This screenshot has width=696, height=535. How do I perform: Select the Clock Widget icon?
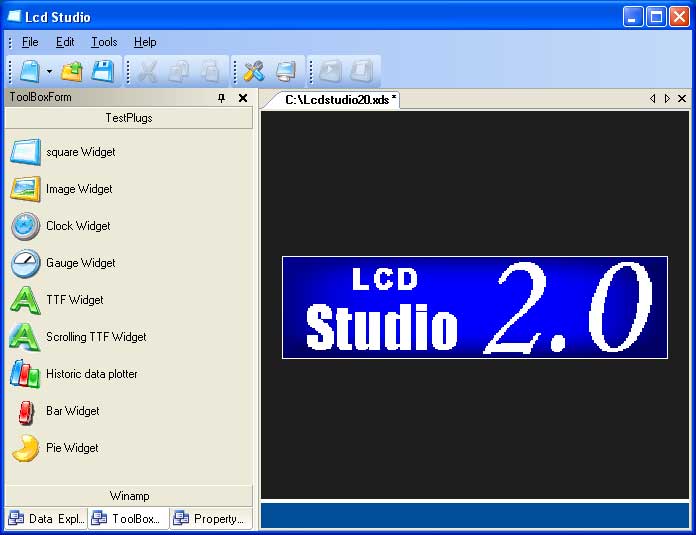[x=26, y=226]
